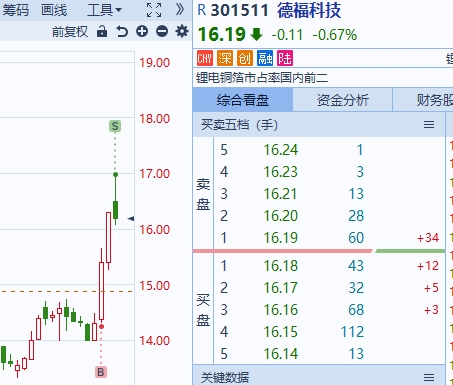The image size is (453, 385).
Task: Click the 创 board badge
Action: tap(245, 58)
